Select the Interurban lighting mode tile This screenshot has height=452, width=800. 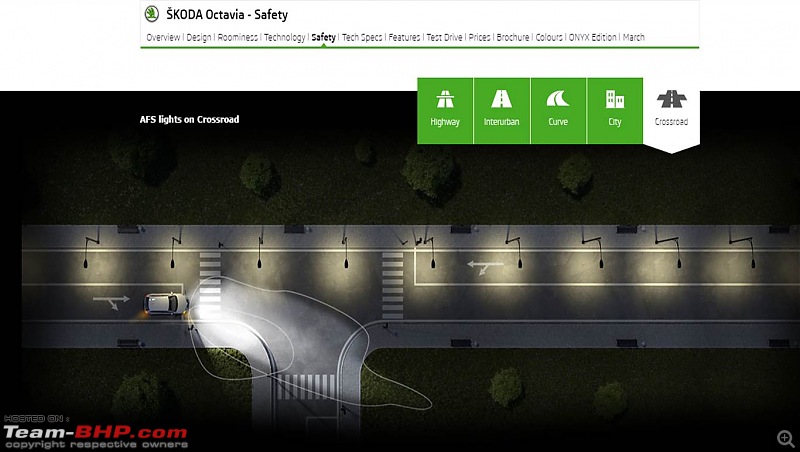[502, 111]
